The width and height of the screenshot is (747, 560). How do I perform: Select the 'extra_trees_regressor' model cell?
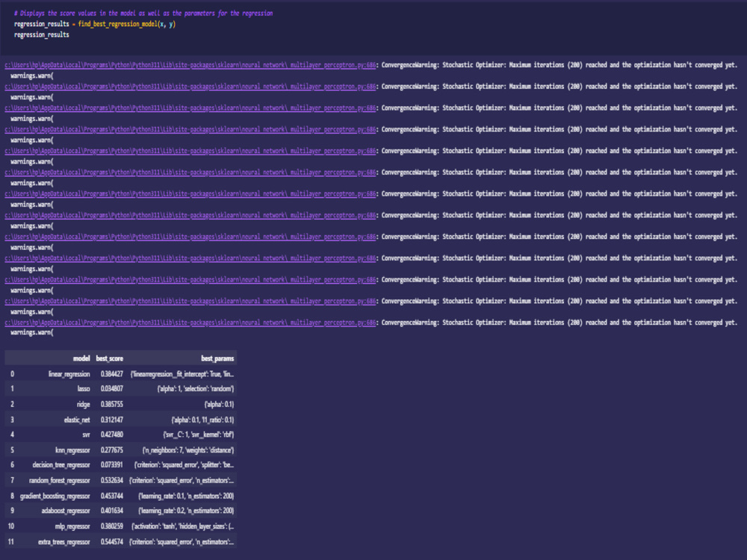[63, 542]
